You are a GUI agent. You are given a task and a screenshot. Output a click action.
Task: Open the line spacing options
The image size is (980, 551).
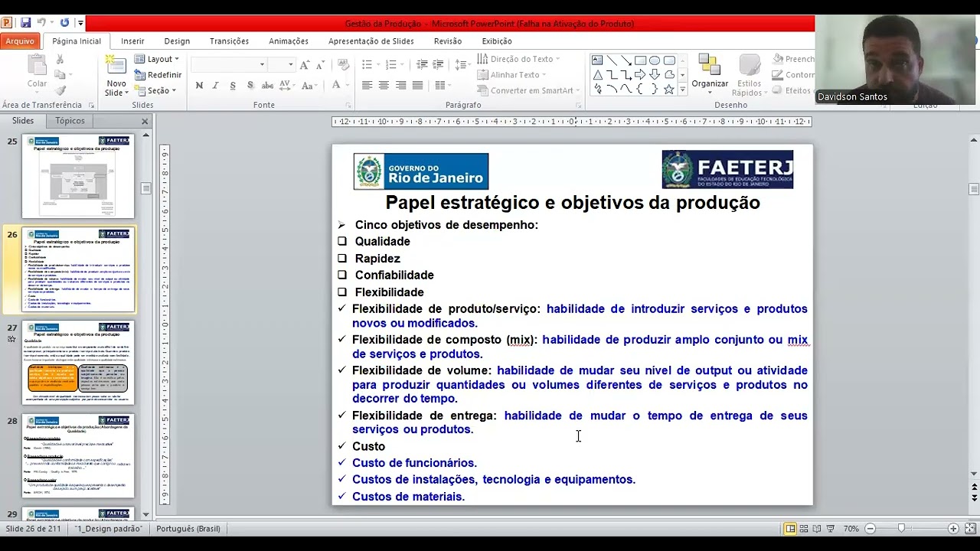click(462, 64)
